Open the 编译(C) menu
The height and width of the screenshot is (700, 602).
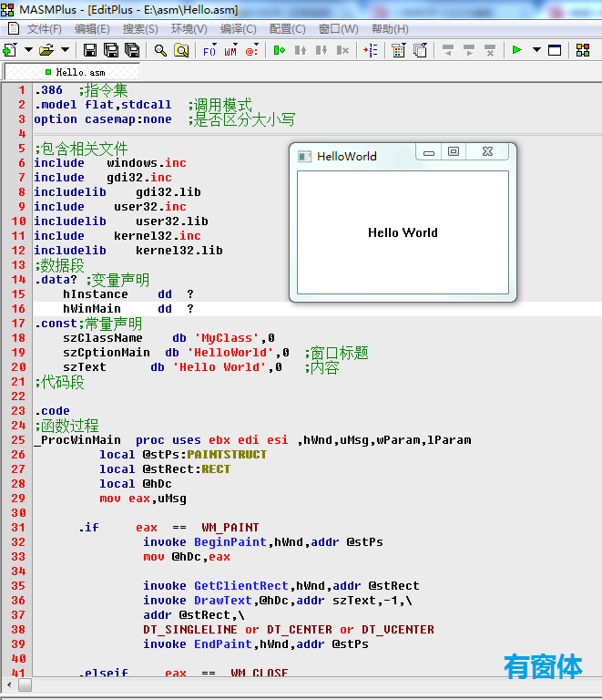coord(238,29)
